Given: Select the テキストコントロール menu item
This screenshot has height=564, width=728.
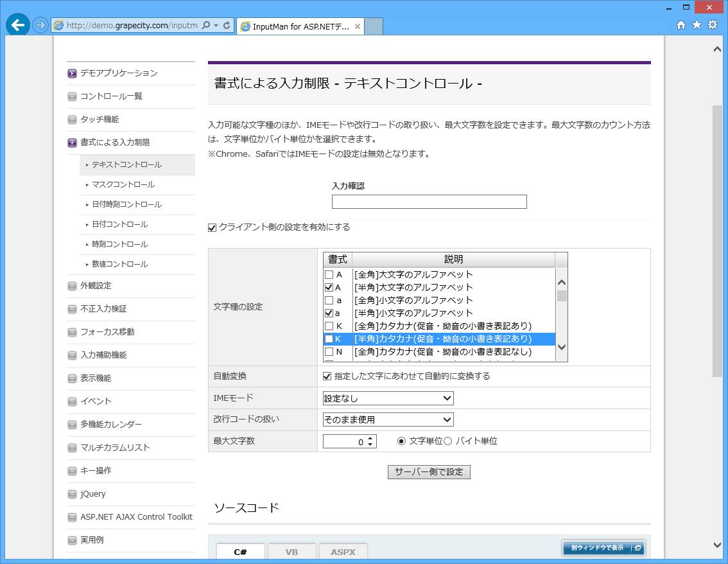Looking at the screenshot, I should click(x=137, y=165).
